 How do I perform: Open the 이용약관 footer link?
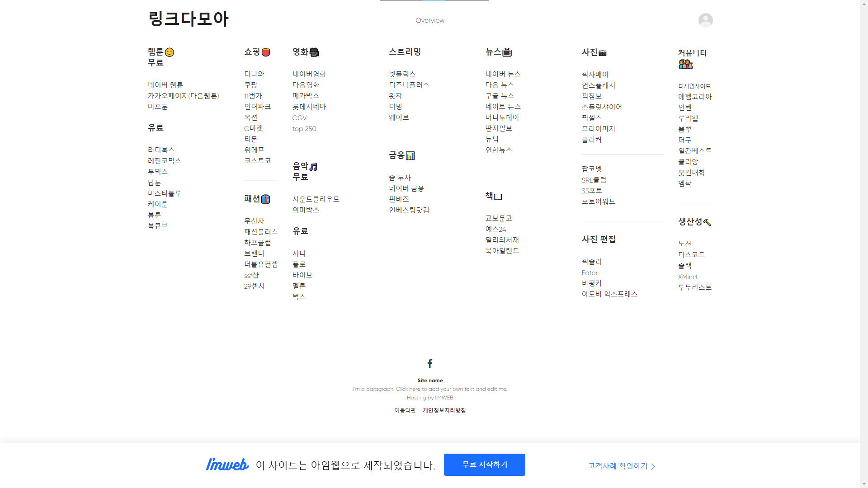(405, 410)
